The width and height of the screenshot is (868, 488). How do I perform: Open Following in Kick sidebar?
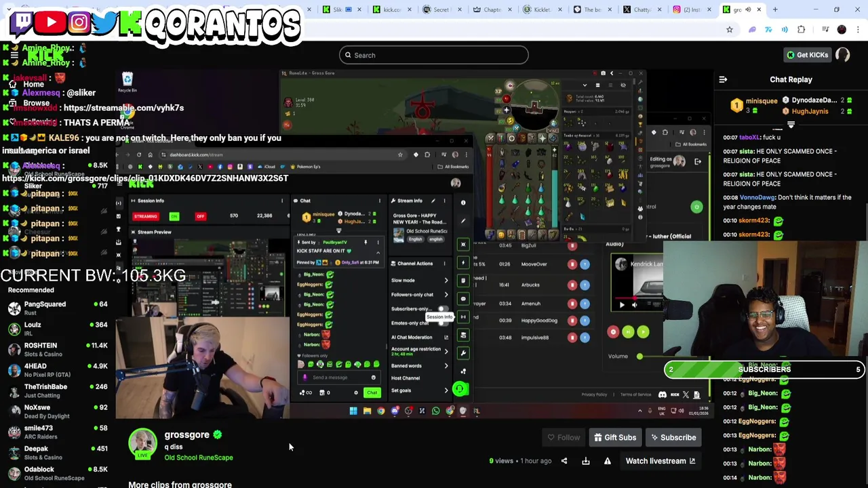pos(34,122)
